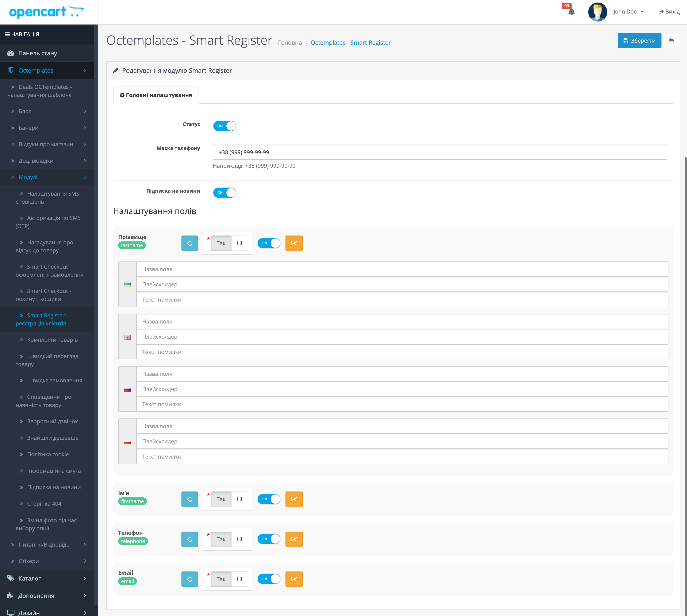Open the John Doe user dropdown

[628, 12]
